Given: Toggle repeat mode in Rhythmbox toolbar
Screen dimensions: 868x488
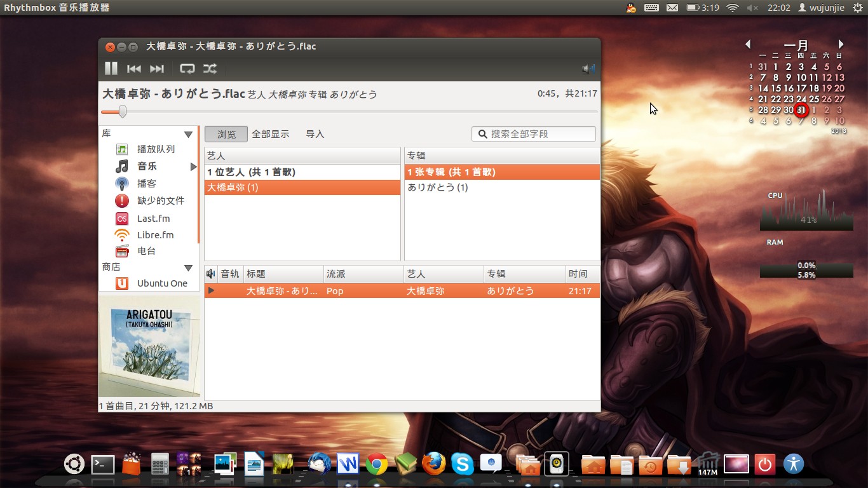Looking at the screenshot, I should tap(187, 69).
